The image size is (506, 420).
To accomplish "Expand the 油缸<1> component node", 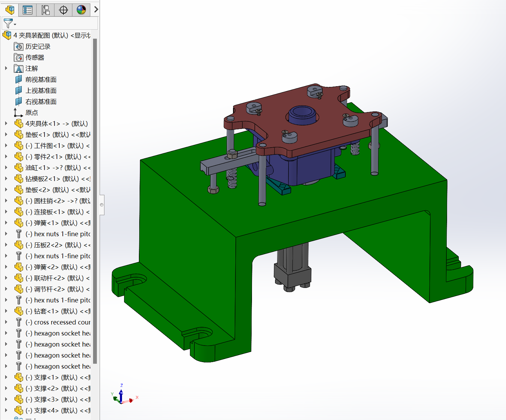I will click(6, 168).
